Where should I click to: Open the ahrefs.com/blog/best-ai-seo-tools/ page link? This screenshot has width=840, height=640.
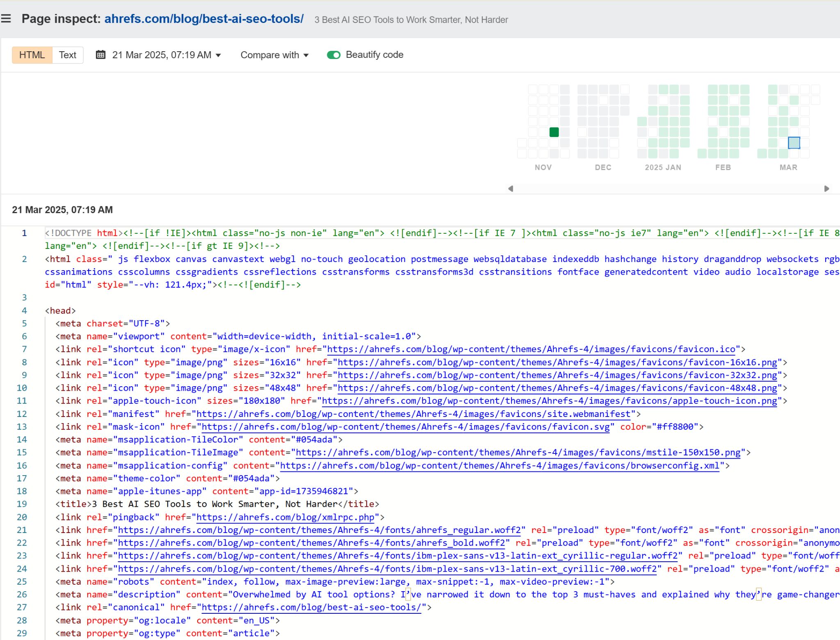tap(204, 19)
